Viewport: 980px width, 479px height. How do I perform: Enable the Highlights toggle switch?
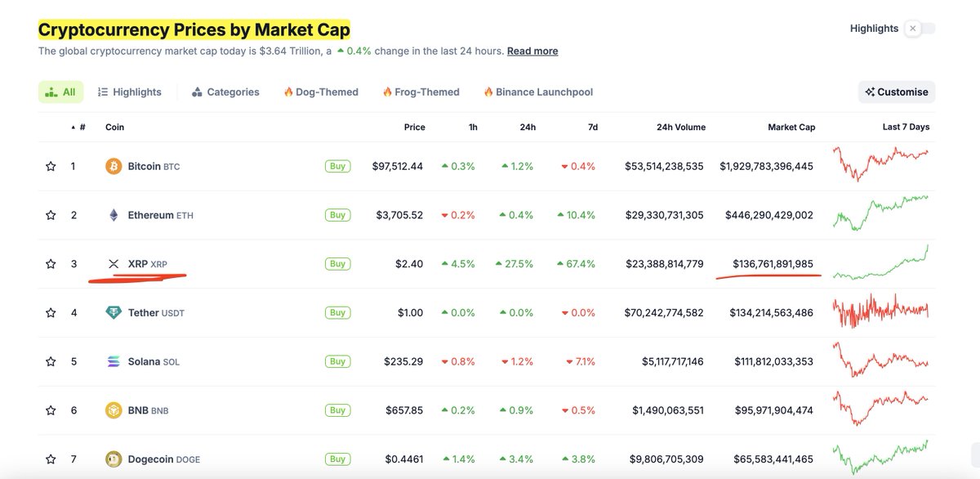coord(917,28)
